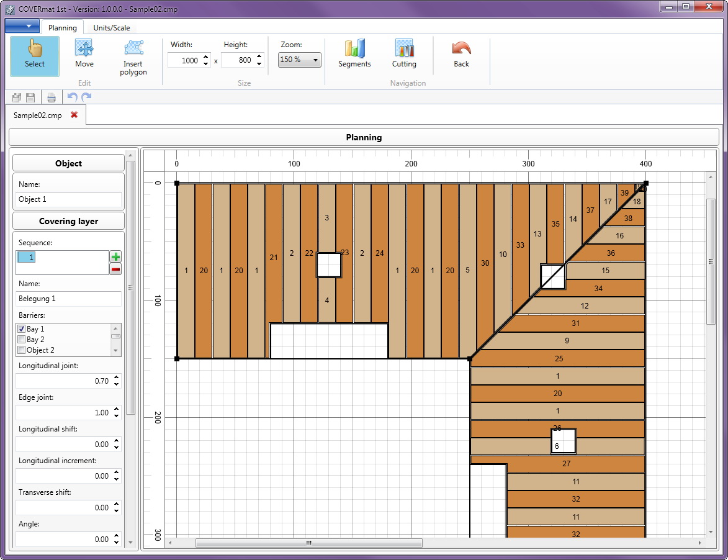Viewport: 728px width, 560px height.
Task: Uncheck the Bay 1 barrier
Action: 22,329
